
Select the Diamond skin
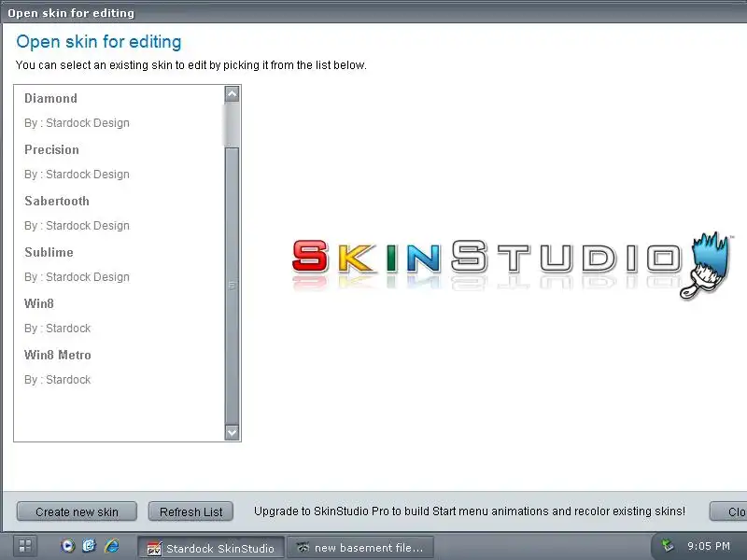(51, 98)
